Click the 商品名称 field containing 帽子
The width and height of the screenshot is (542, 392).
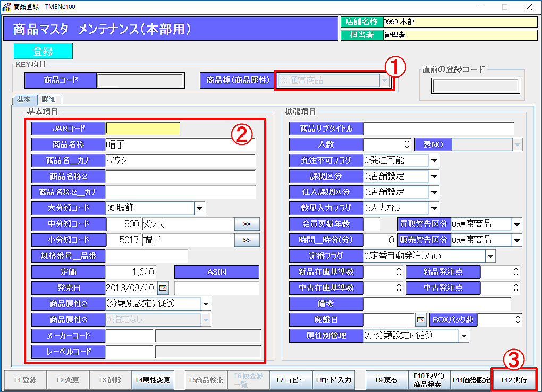point(181,144)
